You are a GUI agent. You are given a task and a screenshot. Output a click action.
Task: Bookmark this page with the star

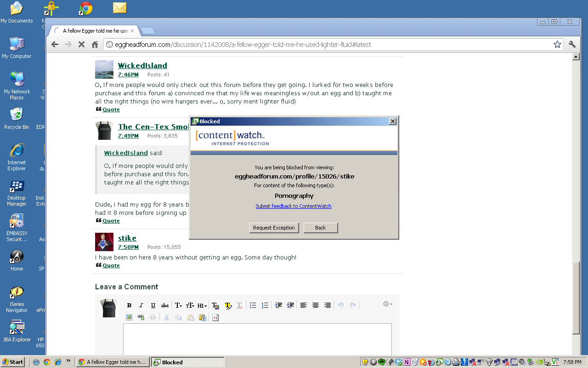tap(557, 45)
